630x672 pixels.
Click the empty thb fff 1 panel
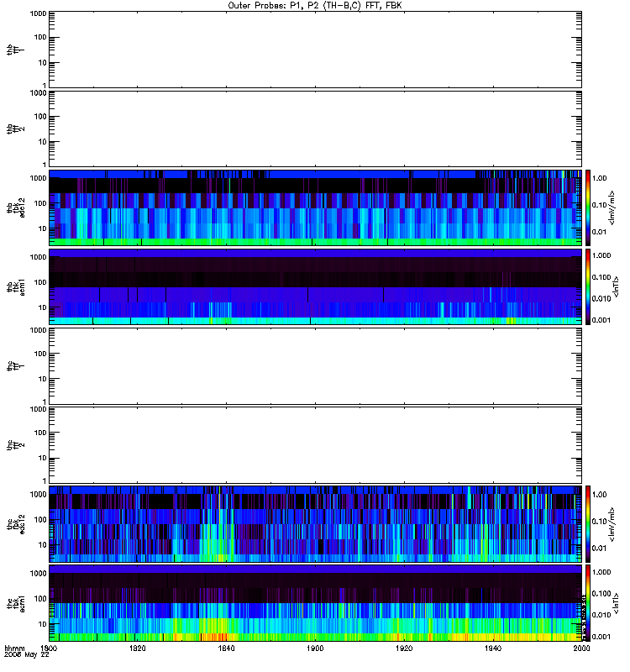pos(316,50)
